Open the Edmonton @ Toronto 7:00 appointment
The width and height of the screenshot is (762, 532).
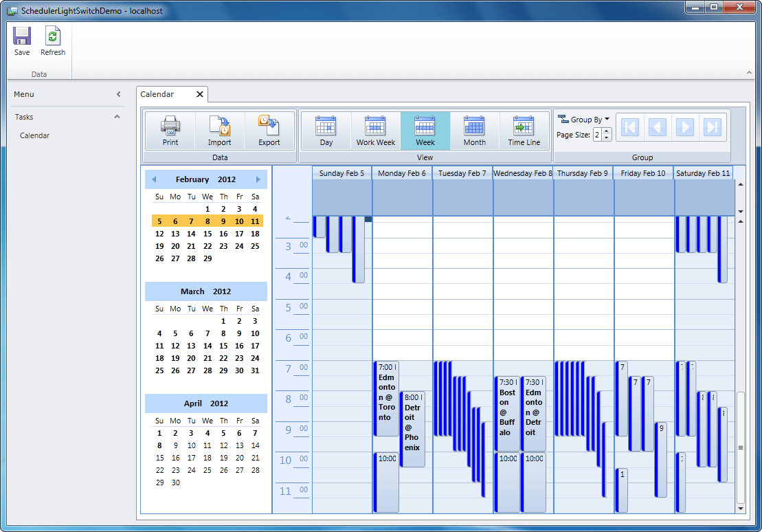(x=387, y=398)
